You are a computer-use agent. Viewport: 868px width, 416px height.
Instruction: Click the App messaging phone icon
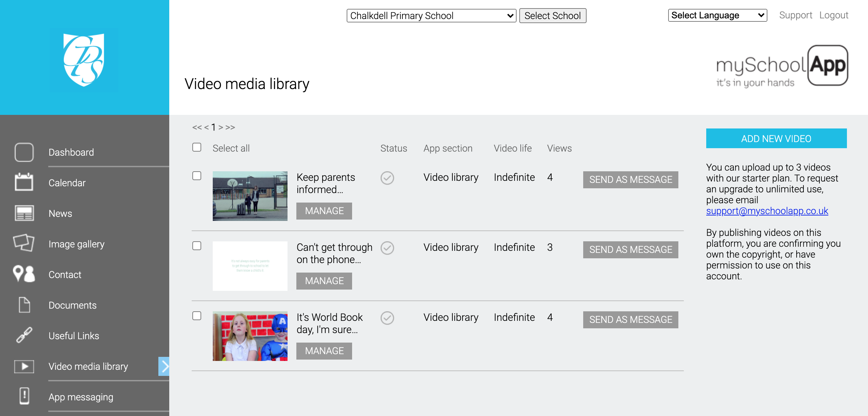pyautogui.click(x=24, y=396)
